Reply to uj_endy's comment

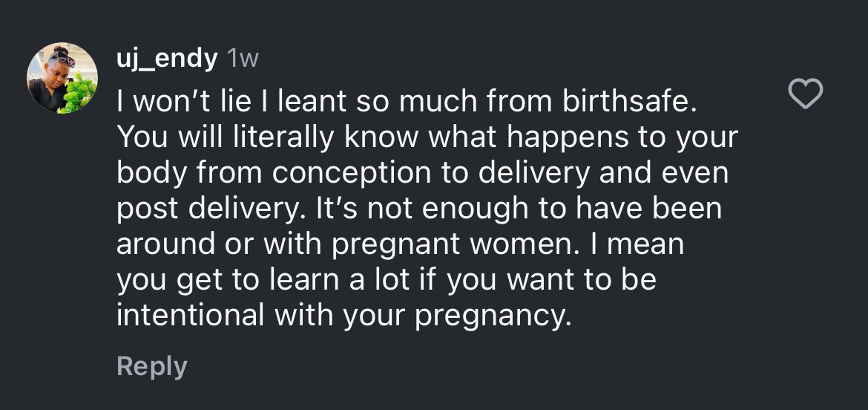tap(151, 366)
